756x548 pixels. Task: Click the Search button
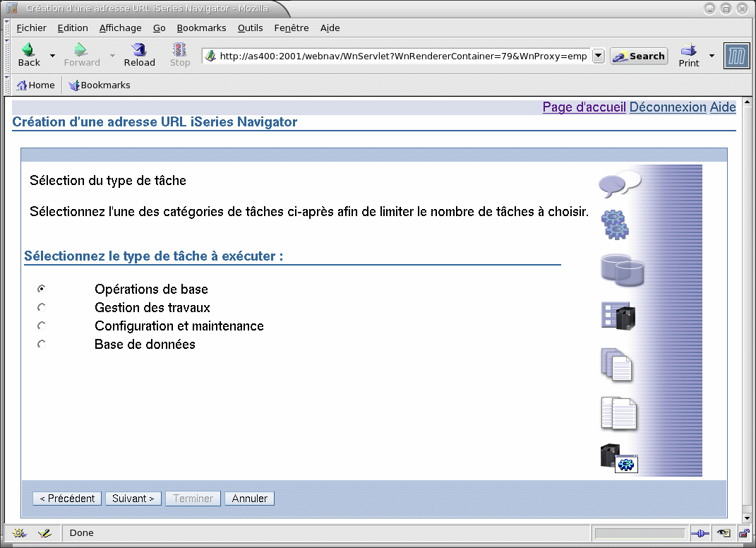[639, 56]
